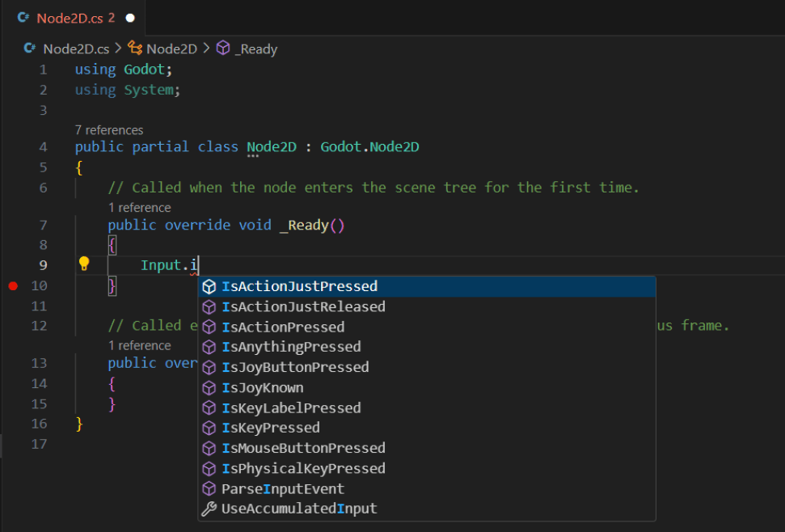
Task: Select IsActionJustPressed suggestion
Action: 427,286
